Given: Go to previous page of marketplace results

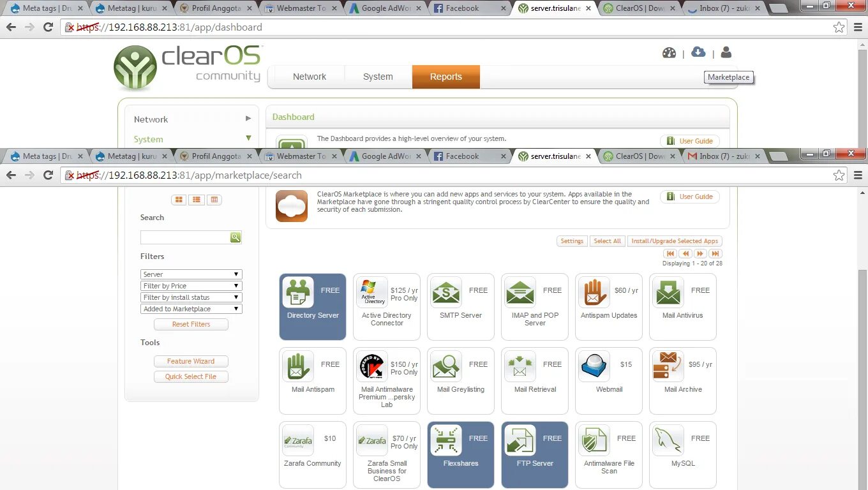Looking at the screenshot, I should 685,253.
